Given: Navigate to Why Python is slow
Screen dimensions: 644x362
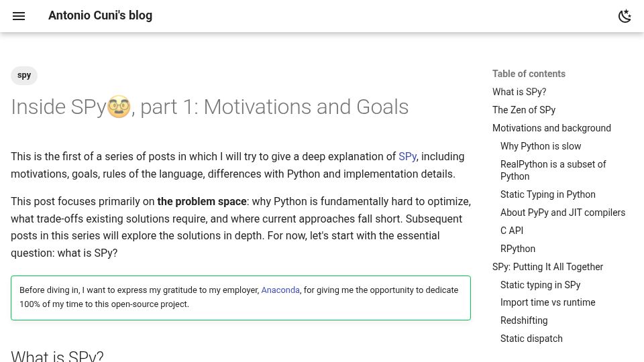Looking at the screenshot, I should pyautogui.click(x=541, y=146).
